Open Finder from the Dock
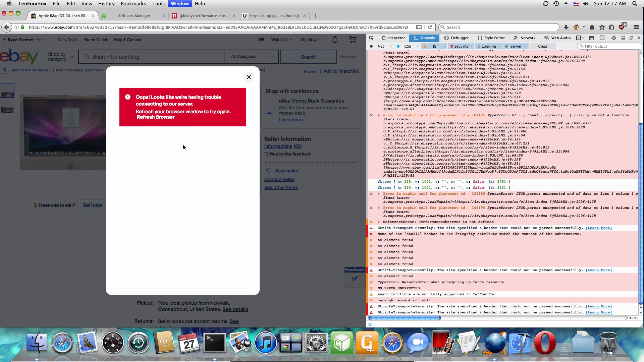644x362 pixels. pos(37,343)
